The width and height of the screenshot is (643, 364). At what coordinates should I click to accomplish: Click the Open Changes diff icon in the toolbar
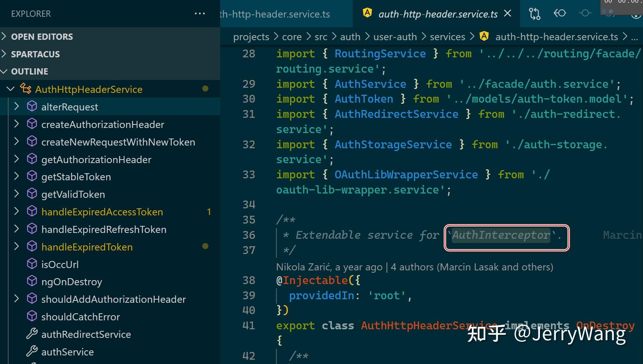pos(534,14)
